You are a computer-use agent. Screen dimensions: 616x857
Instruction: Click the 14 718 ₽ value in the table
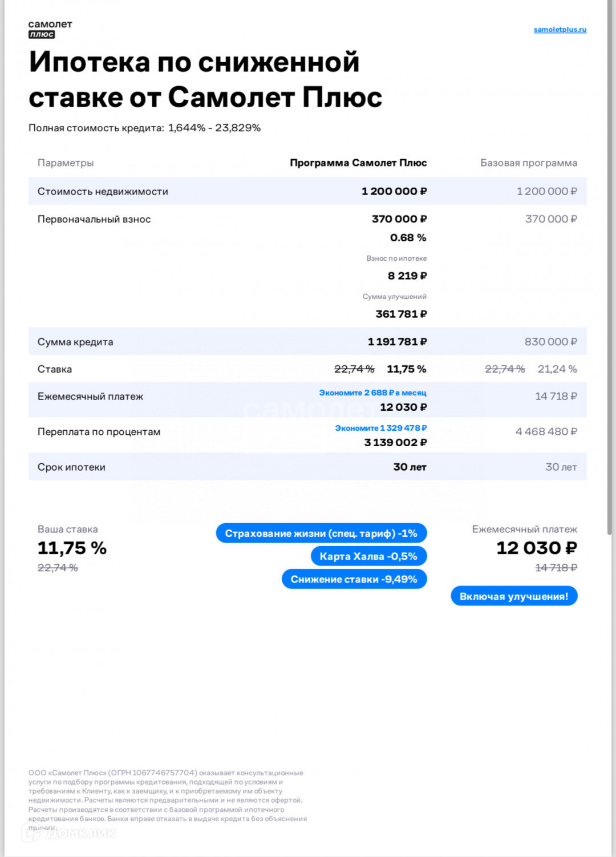point(556,396)
